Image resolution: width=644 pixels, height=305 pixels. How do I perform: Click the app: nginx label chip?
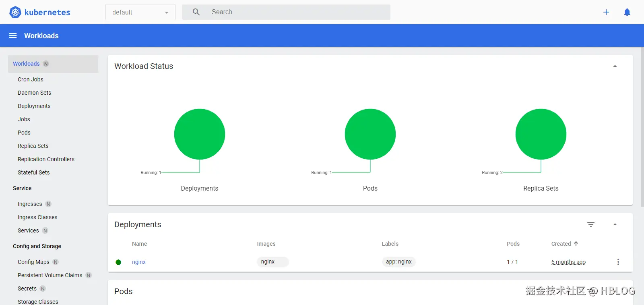[399, 262]
